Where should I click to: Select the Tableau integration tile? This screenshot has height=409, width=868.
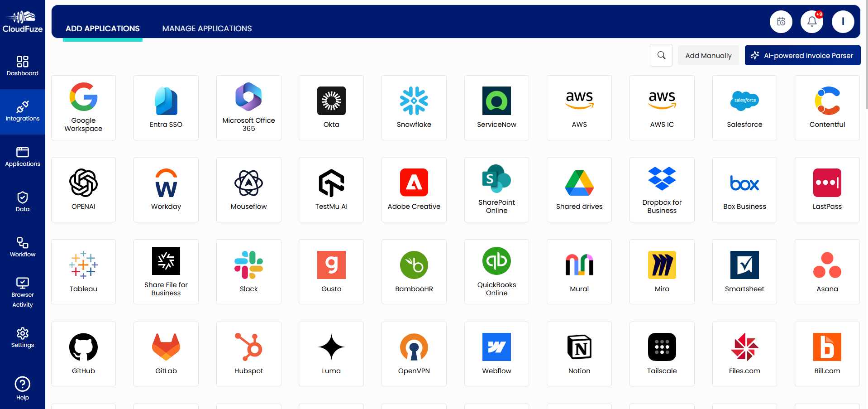[x=83, y=271]
